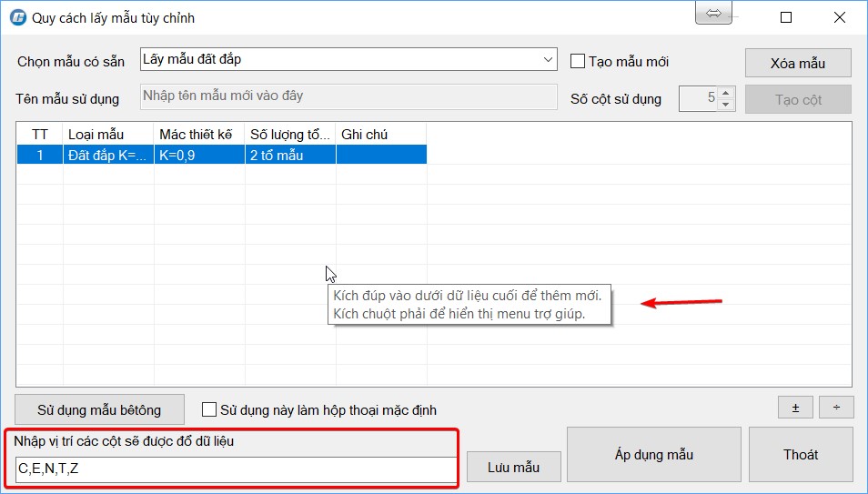Viewport: 868px width, 494px height.
Task: Click the plus-minus (±) button
Action: tap(795, 408)
